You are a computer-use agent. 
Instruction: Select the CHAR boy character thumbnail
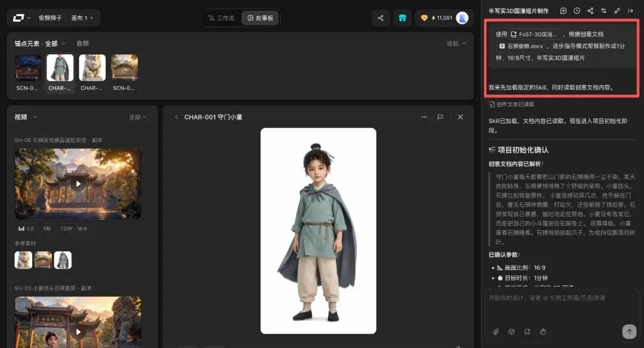[60, 68]
